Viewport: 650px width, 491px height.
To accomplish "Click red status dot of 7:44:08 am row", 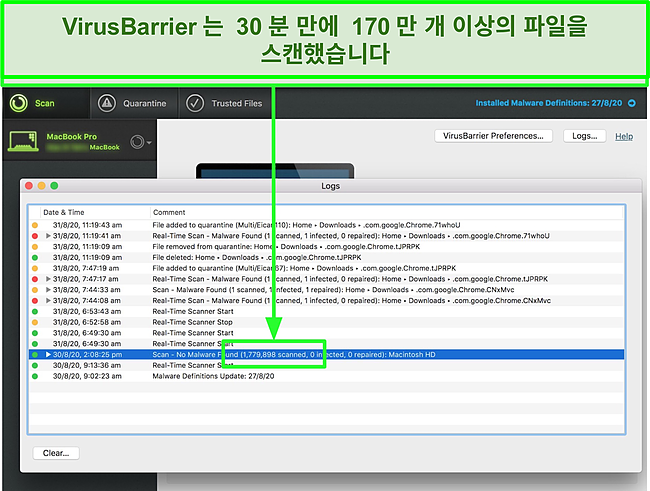I will (35, 301).
